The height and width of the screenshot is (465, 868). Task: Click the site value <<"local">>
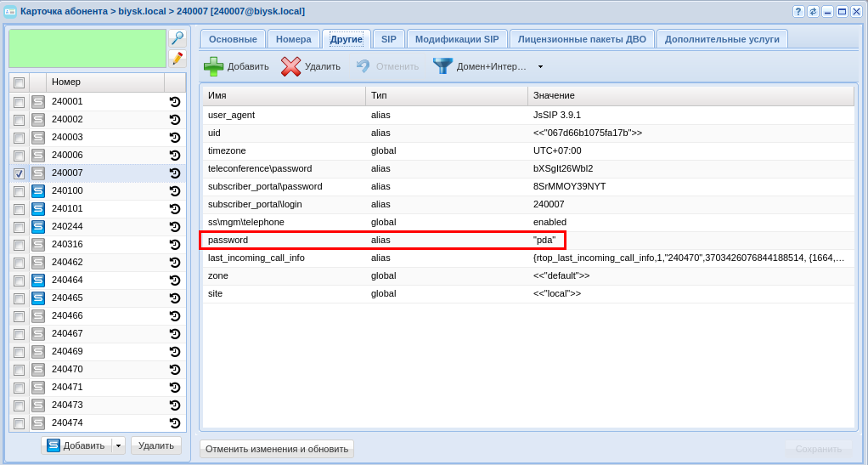click(x=557, y=293)
